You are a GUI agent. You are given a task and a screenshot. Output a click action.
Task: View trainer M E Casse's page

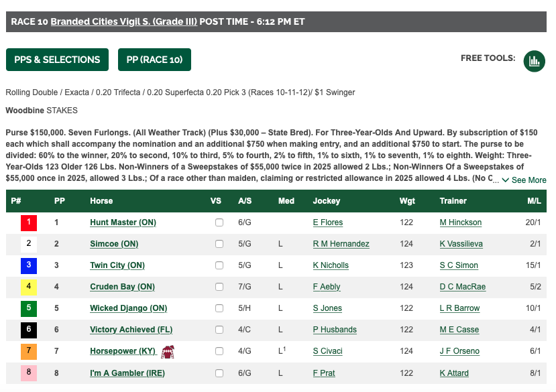coord(459,330)
